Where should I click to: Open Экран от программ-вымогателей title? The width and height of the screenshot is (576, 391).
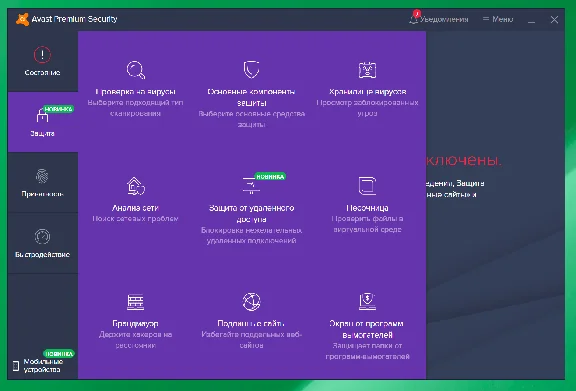(x=367, y=329)
